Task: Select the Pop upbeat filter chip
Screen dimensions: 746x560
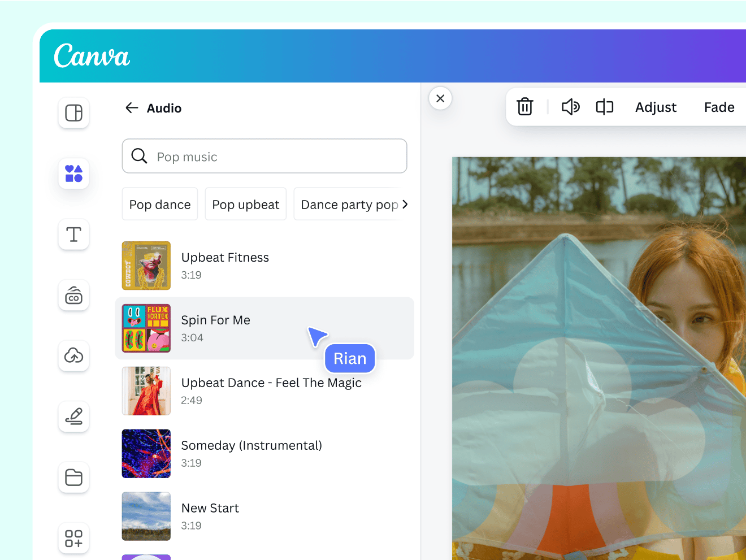Action: 245,205
